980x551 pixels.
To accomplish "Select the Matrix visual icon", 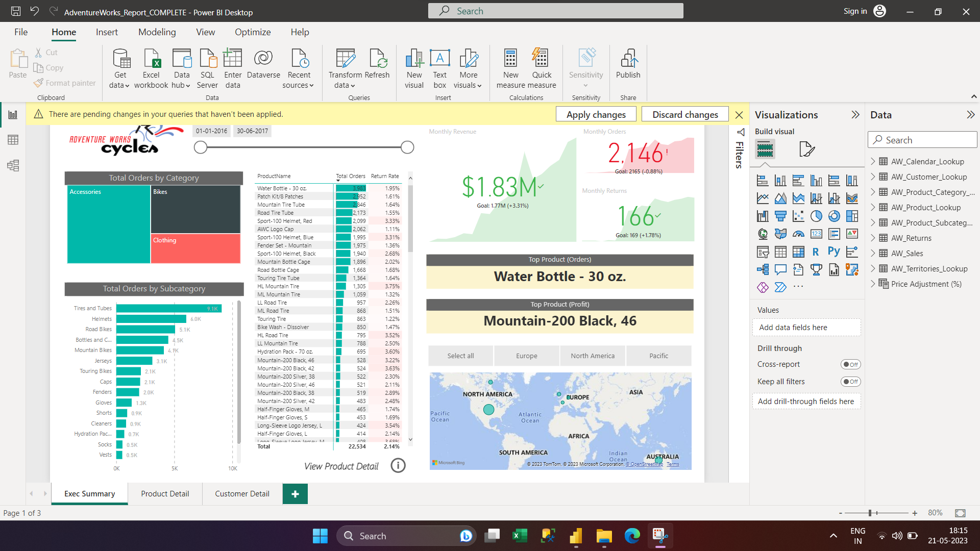I will coord(798,252).
